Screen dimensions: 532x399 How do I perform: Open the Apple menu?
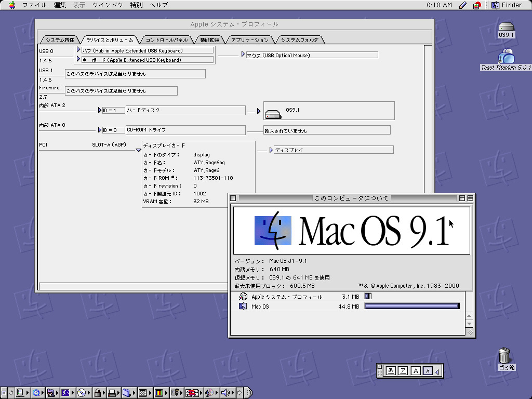[x=12, y=5]
